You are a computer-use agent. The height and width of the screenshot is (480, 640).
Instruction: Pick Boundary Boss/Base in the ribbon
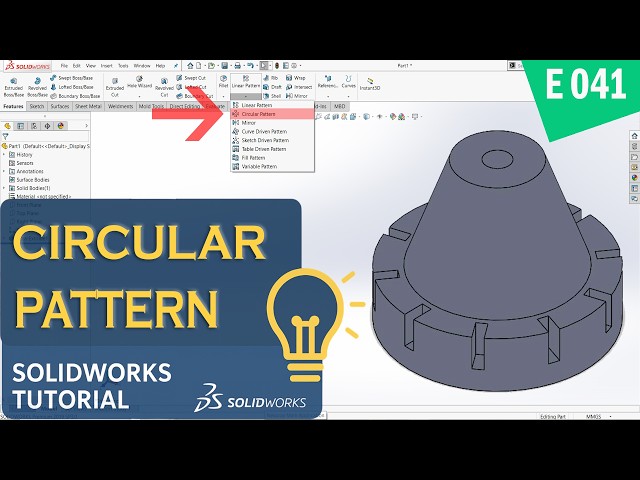point(75,96)
